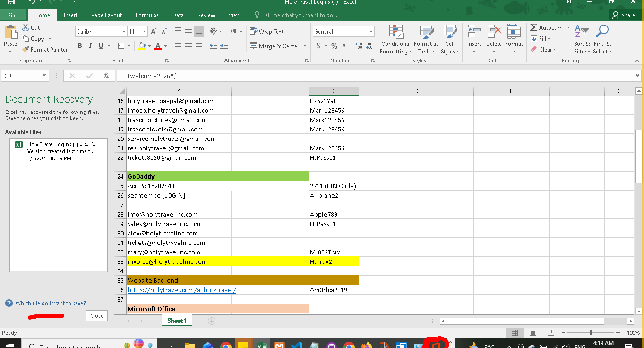Open the "Which file do I want to save?" link

pyautogui.click(x=51, y=303)
